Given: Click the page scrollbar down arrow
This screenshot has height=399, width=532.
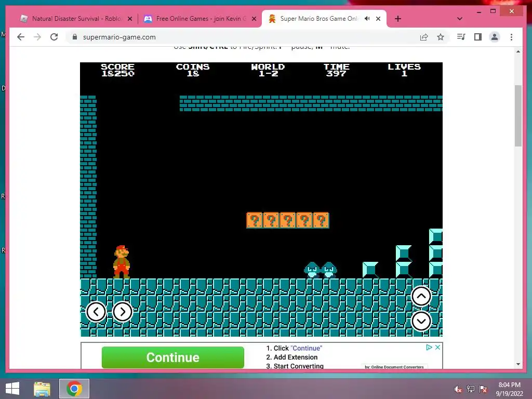Looking at the screenshot, I should [518, 364].
